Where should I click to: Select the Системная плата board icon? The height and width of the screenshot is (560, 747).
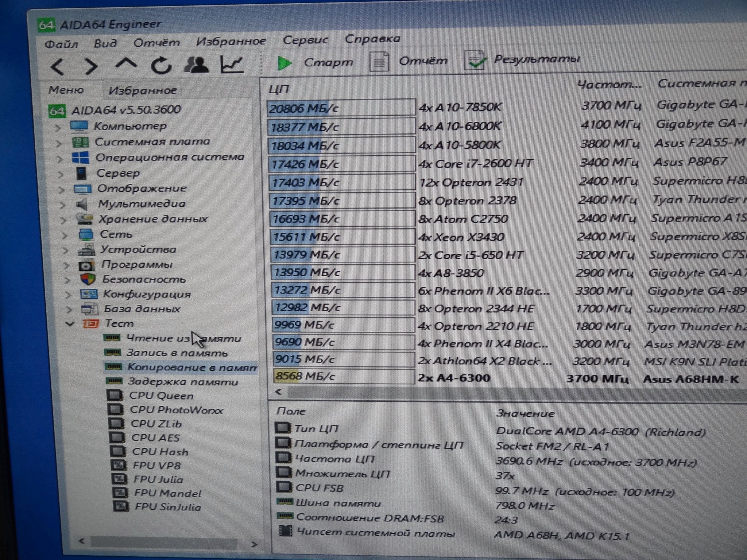[80, 142]
